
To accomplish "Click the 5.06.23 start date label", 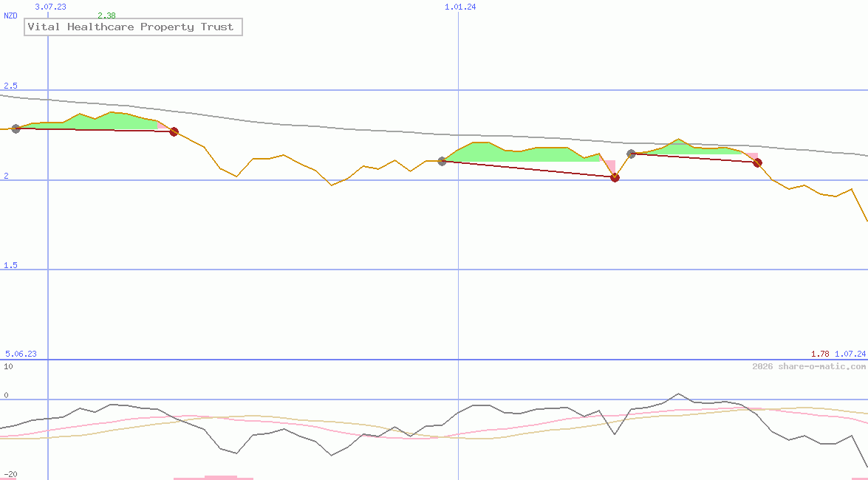I will pyautogui.click(x=21, y=354).
